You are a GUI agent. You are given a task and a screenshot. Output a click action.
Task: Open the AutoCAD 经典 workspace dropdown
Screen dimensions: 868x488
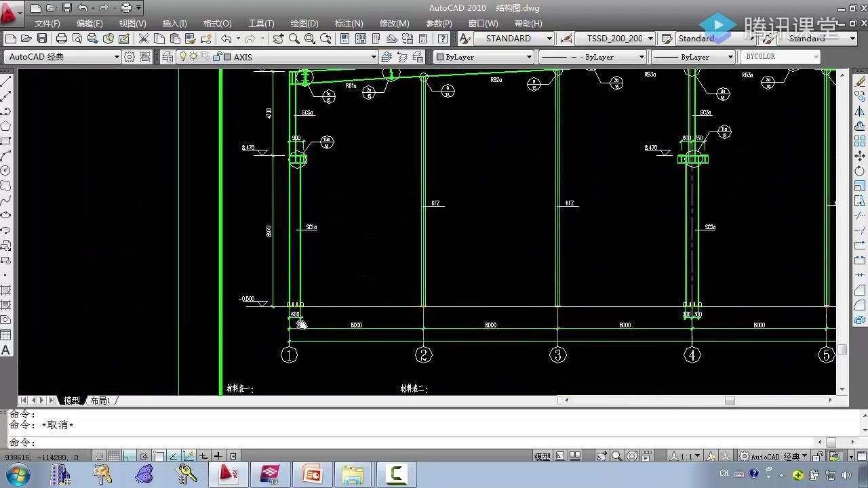117,57
